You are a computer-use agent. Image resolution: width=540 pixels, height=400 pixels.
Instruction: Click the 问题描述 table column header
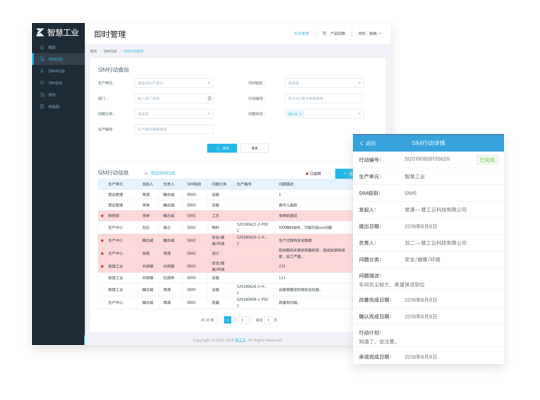pyautogui.click(x=286, y=184)
